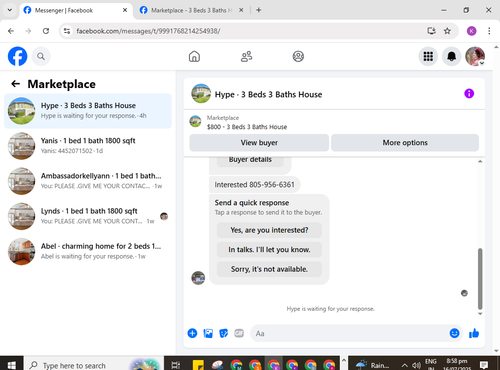The height and width of the screenshot is (370, 500).
Task: Open the emoji picker in message box
Action: pyautogui.click(x=454, y=333)
